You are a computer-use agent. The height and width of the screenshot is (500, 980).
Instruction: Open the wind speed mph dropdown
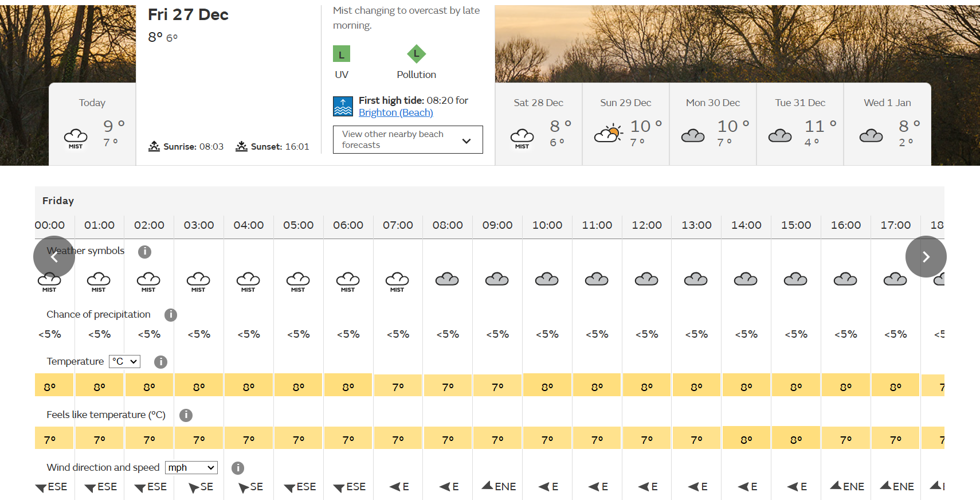pos(191,468)
